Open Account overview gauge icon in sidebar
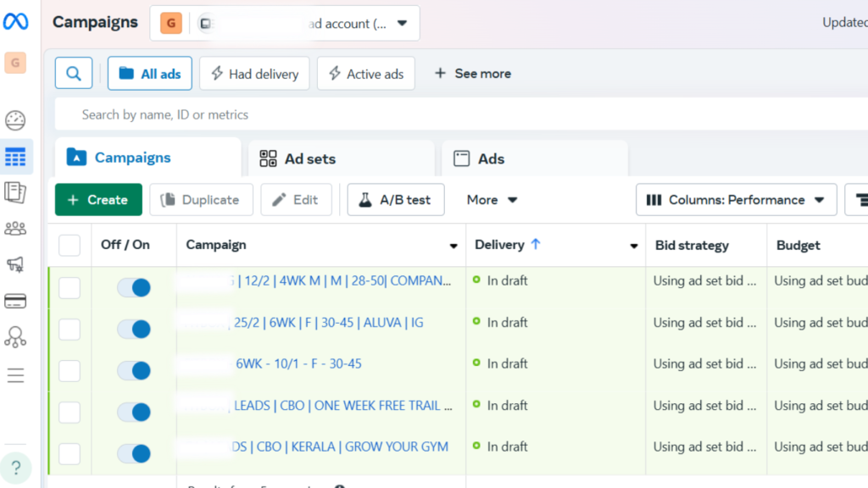Image resolution: width=868 pixels, height=488 pixels. point(15,120)
